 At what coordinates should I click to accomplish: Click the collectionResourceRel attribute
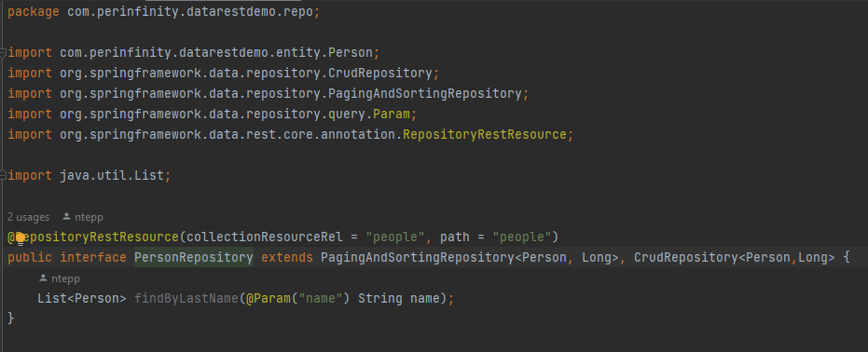[x=265, y=237]
